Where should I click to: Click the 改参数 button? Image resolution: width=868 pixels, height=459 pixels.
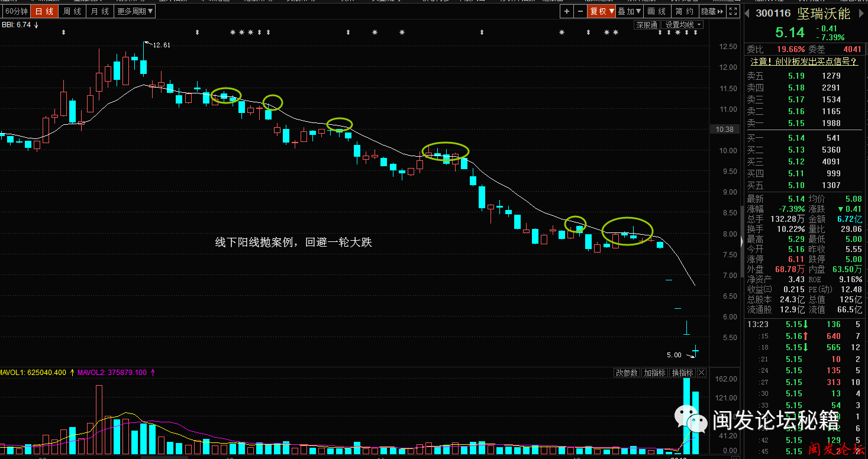click(627, 373)
